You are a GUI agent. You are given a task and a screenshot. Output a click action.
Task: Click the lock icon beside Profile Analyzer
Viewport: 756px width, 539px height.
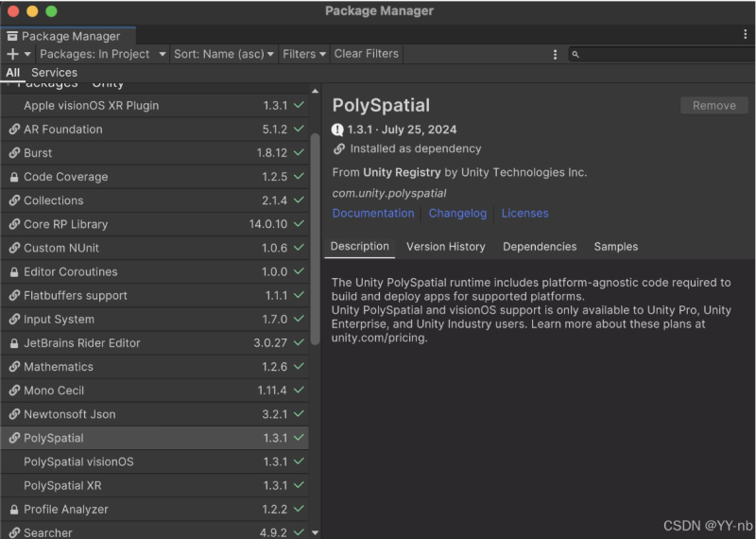pyautogui.click(x=14, y=510)
